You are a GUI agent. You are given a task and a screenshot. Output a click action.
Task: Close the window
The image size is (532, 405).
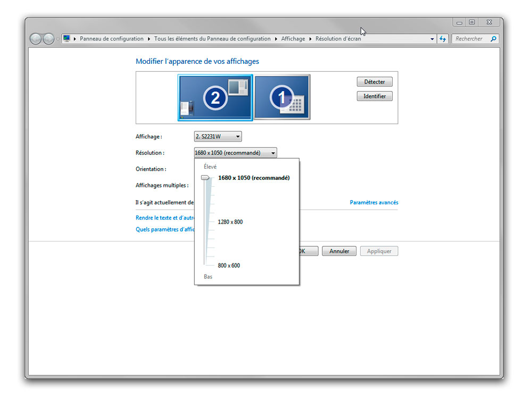pos(489,22)
